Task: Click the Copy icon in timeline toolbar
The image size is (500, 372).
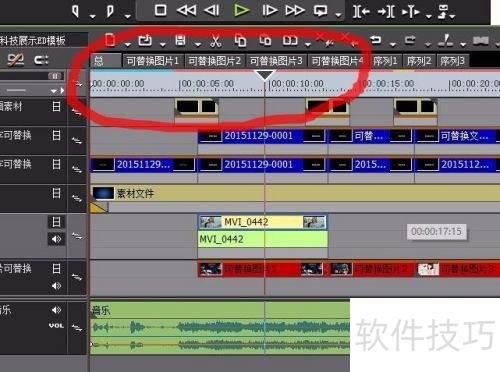Action: point(240,40)
